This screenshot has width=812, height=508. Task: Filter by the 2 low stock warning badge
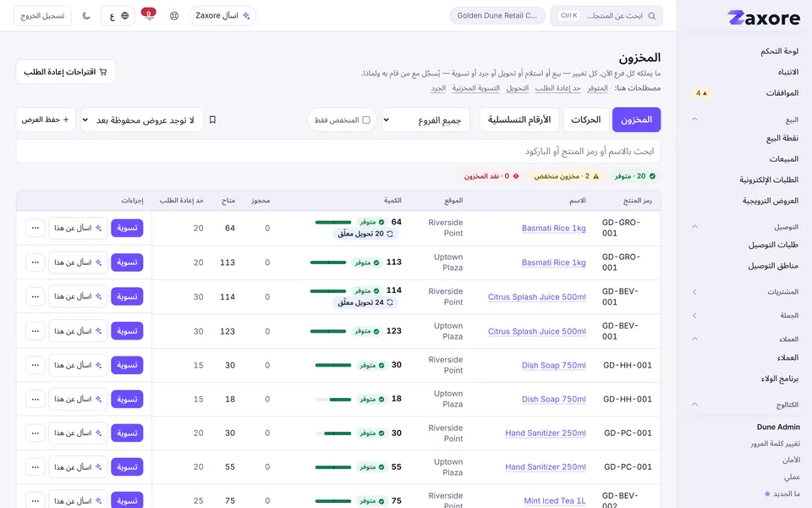(x=567, y=176)
